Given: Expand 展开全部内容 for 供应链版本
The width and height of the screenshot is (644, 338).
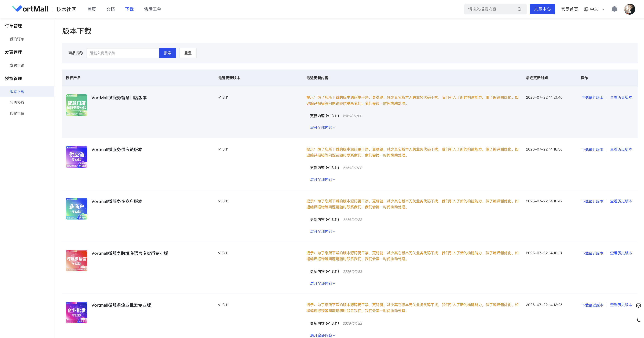Looking at the screenshot, I should point(323,179).
